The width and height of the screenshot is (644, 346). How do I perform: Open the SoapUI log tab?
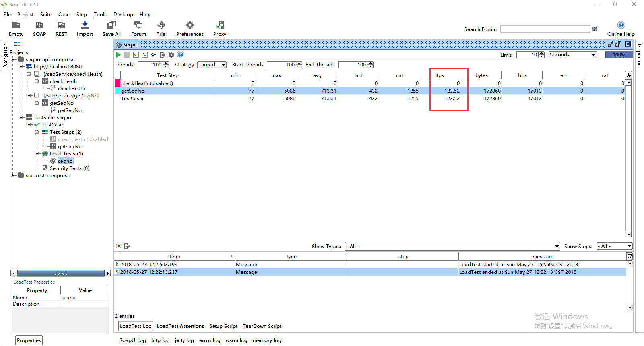click(x=133, y=340)
